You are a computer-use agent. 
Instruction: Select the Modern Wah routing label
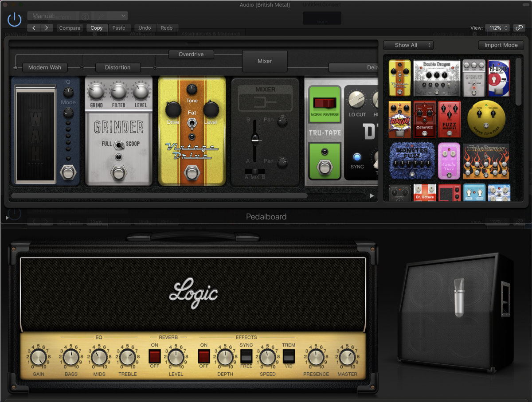pos(45,67)
